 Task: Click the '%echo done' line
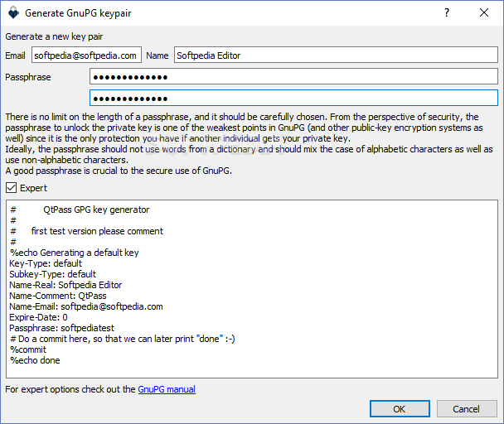pyautogui.click(x=35, y=360)
